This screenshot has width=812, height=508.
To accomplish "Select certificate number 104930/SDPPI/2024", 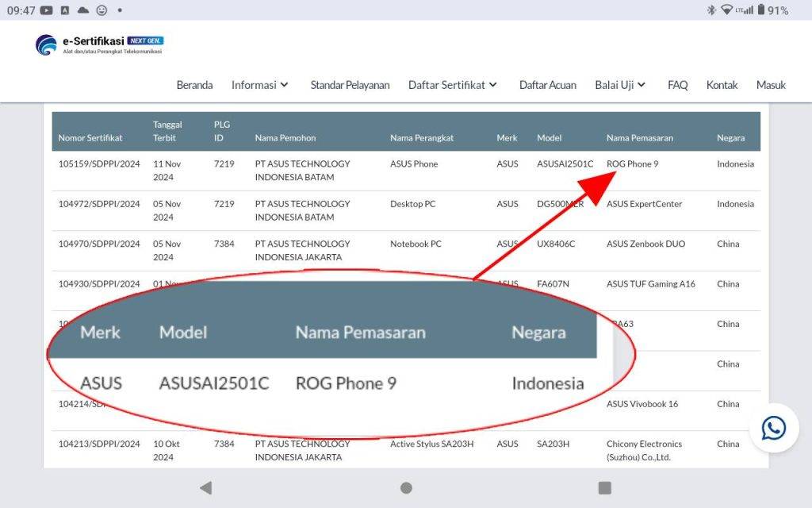I will click(99, 283).
